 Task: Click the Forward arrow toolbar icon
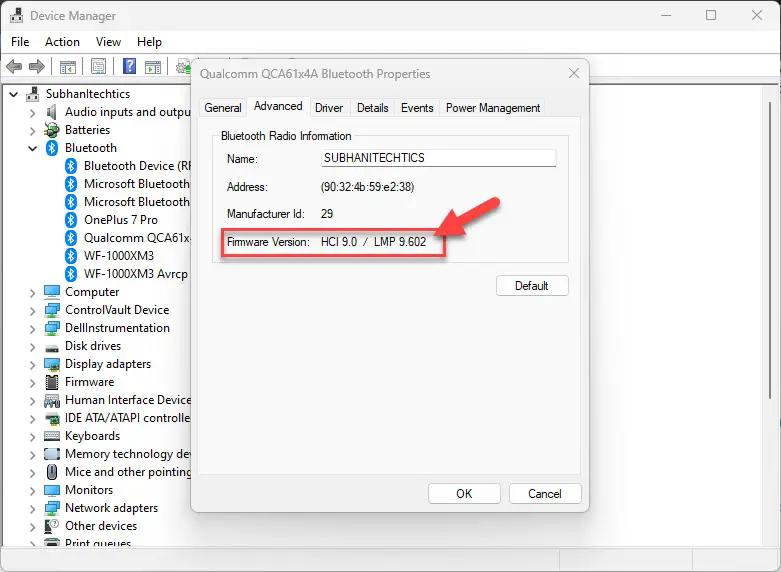tap(37, 66)
